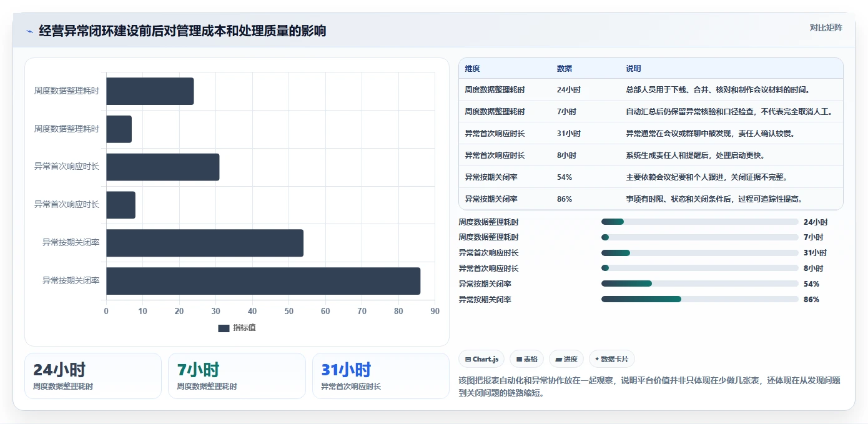The image size is (868, 424).
Task: Click the chart bar reaching 31
Action: tap(162, 167)
